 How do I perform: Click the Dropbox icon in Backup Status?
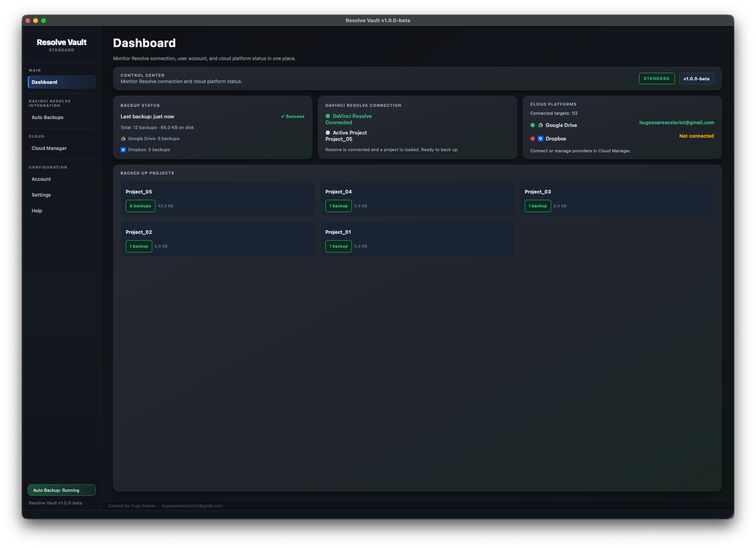(x=123, y=149)
